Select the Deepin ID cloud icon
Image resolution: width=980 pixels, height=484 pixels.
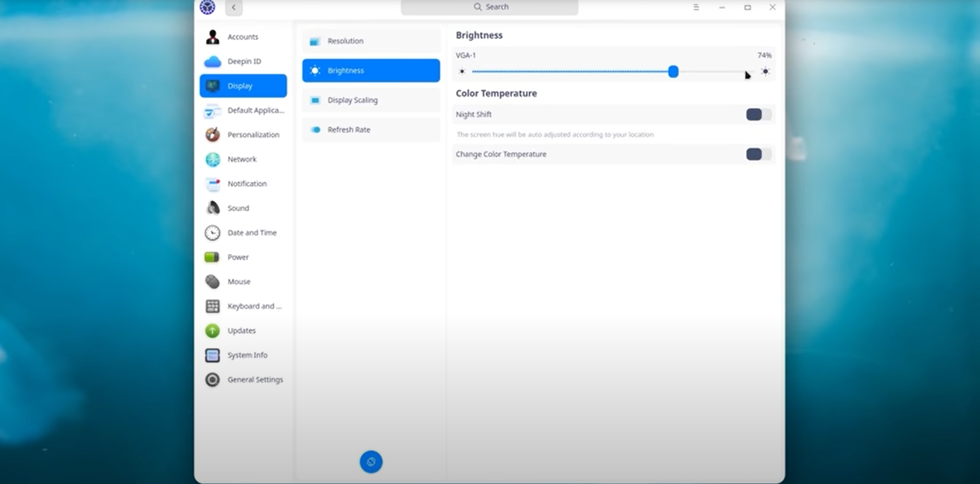click(212, 61)
